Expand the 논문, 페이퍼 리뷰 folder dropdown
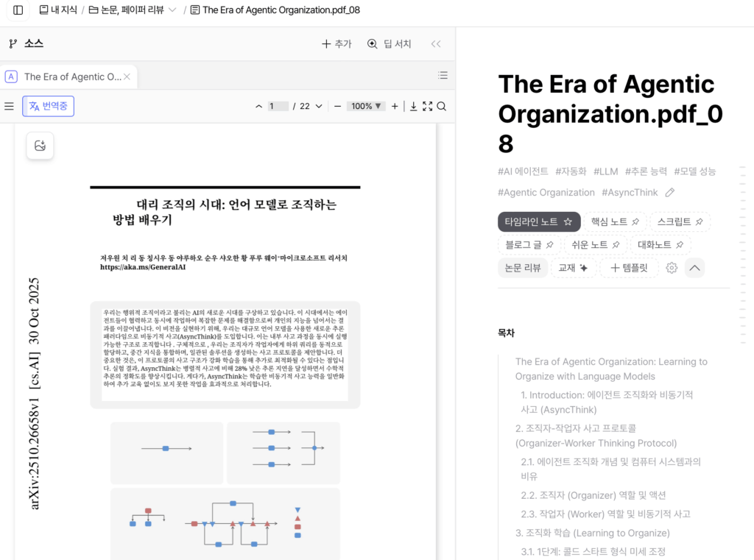This screenshot has height=560, width=754. [x=172, y=10]
